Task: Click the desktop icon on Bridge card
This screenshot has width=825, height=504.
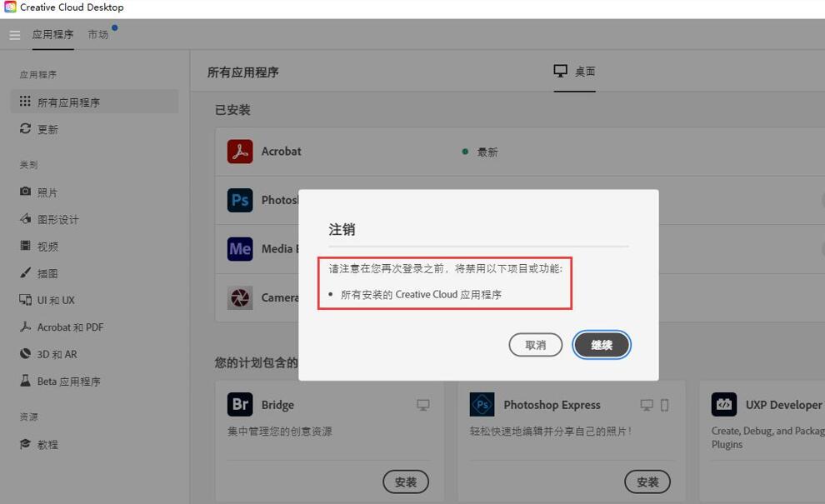Action: tap(423, 405)
